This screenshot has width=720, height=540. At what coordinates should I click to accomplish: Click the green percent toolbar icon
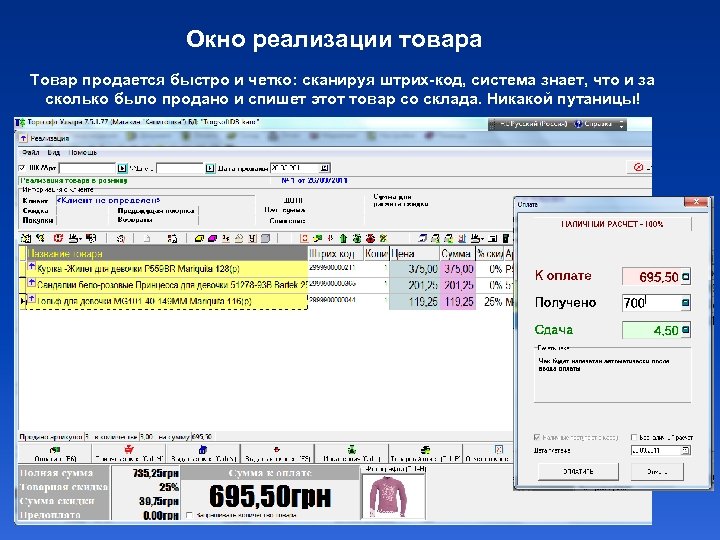[383, 238]
